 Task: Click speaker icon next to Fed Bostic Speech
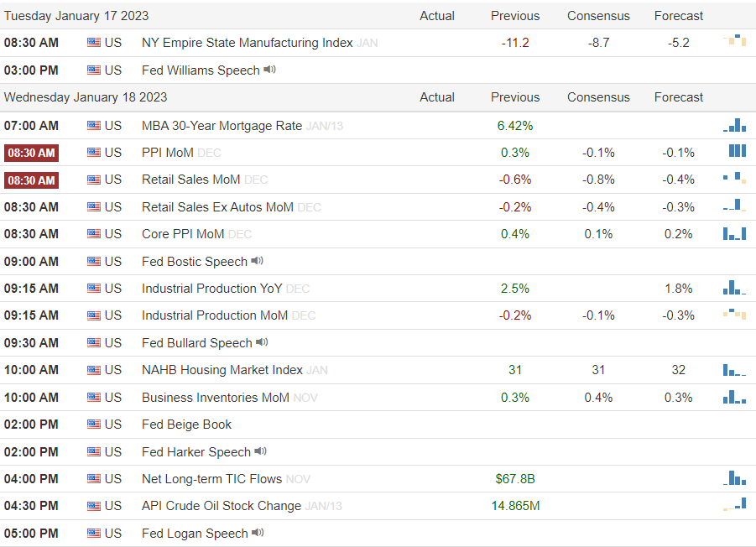pyautogui.click(x=258, y=261)
